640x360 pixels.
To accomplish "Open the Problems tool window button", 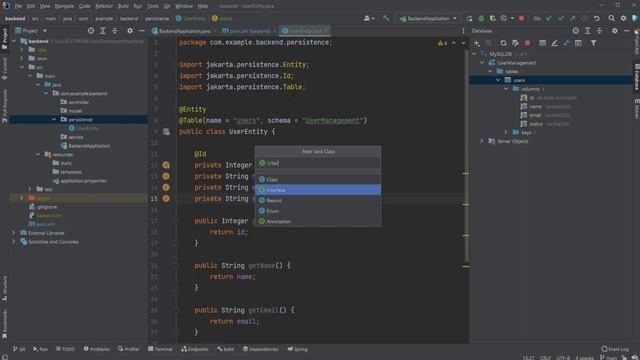I will (97, 349).
